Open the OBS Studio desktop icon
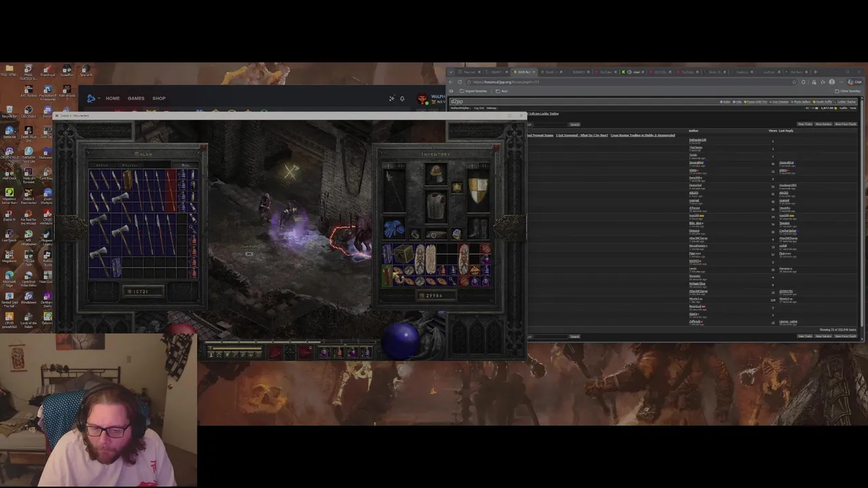The width and height of the screenshot is (868, 488). pos(28,111)
